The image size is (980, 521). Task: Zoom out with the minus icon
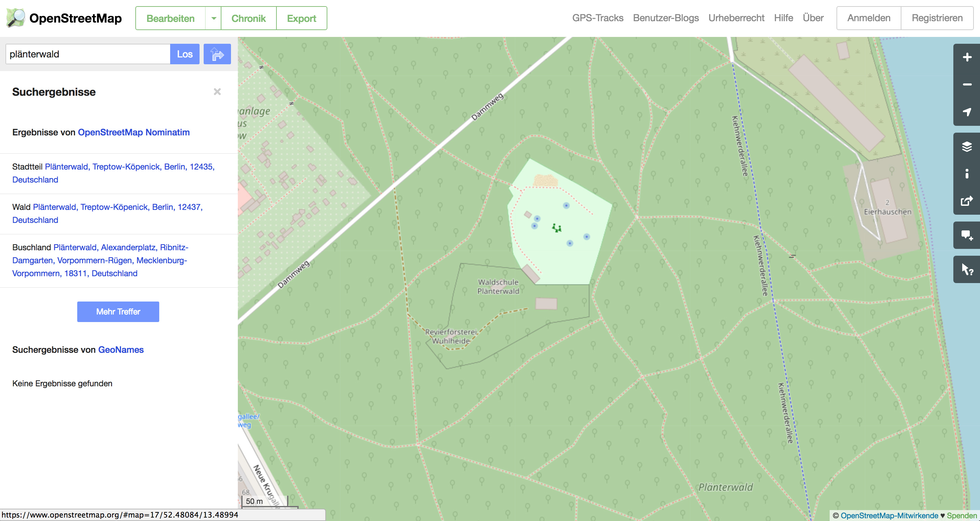click(967, 84)
